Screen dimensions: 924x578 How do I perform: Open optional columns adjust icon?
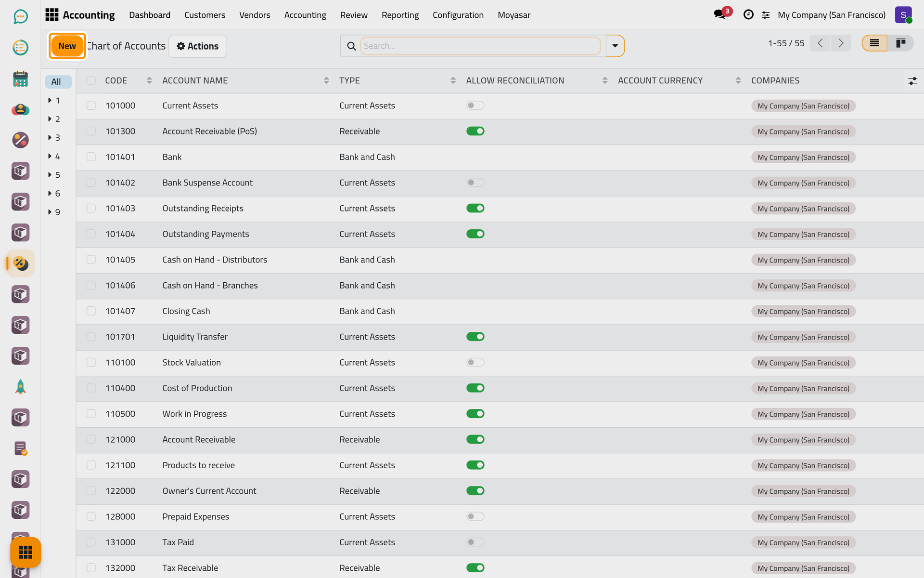pyautogui.click(x=912, y=81)
